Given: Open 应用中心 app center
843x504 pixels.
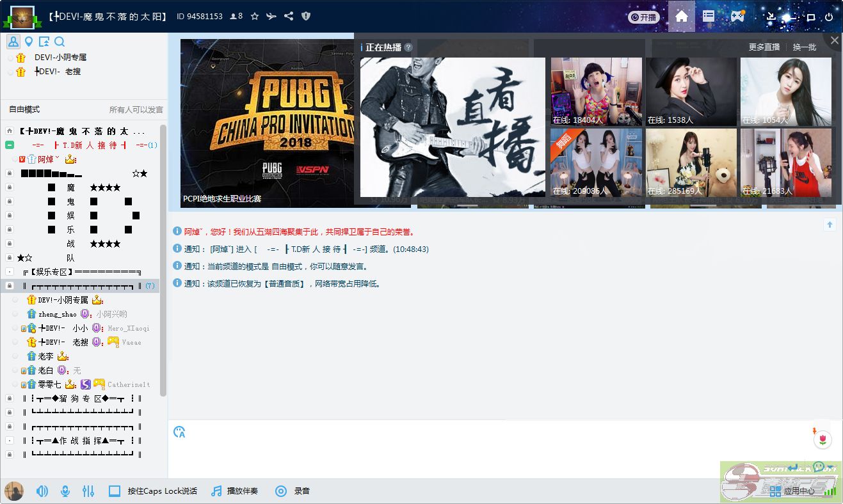Looking at the screenshot, I should click(792, 491).
